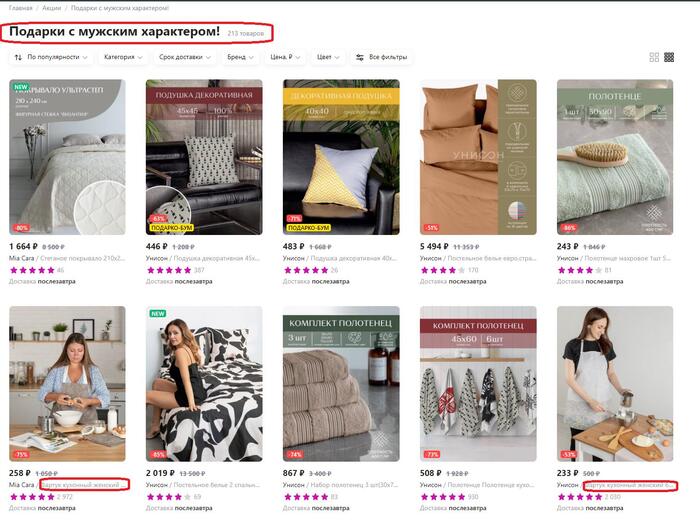Screen dimensions: 700x524
Task: Open Унисон apron image priced 233 ₽
Action: pyautogui.click(x=615, y=384)
